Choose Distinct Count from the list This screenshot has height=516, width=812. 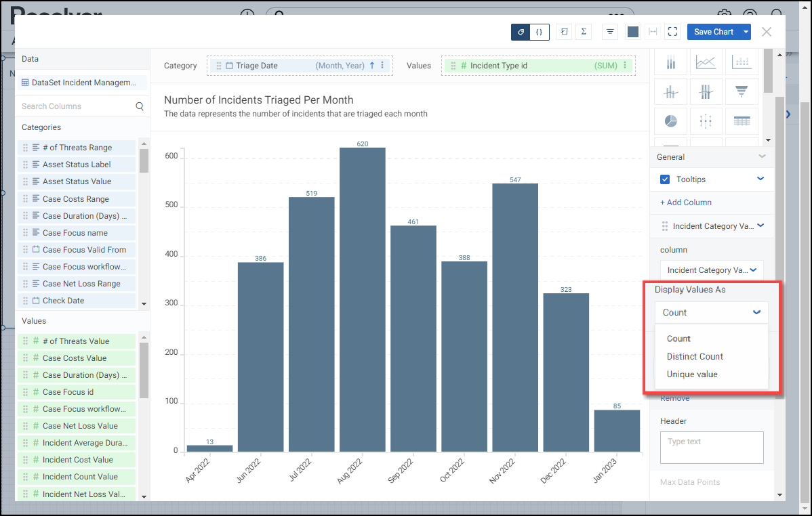click(695, 356)
